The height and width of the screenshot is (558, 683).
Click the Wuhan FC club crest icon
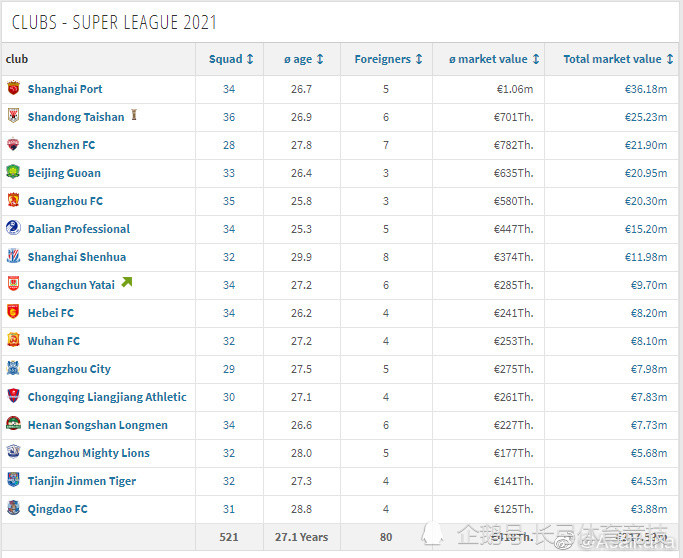tap(13, 340)
